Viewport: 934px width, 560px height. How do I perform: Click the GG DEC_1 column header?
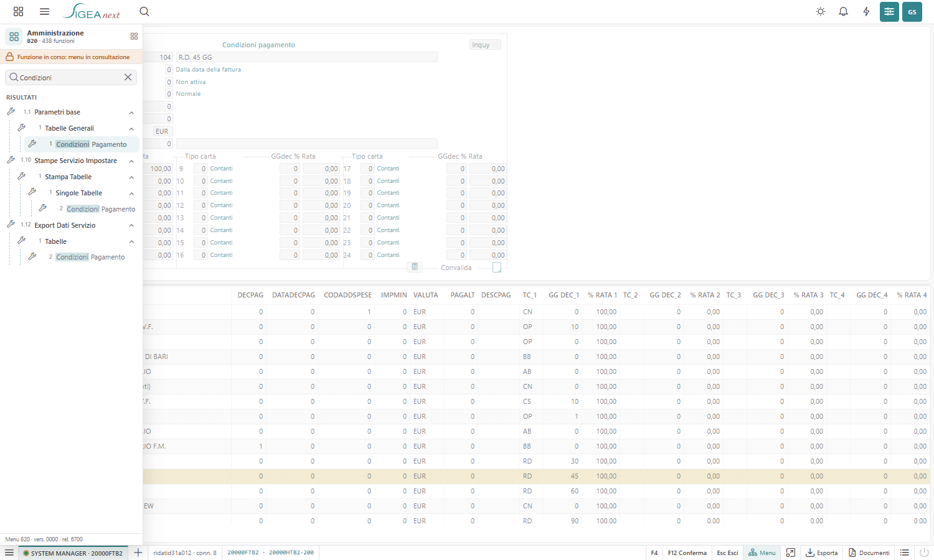(564, 295)
